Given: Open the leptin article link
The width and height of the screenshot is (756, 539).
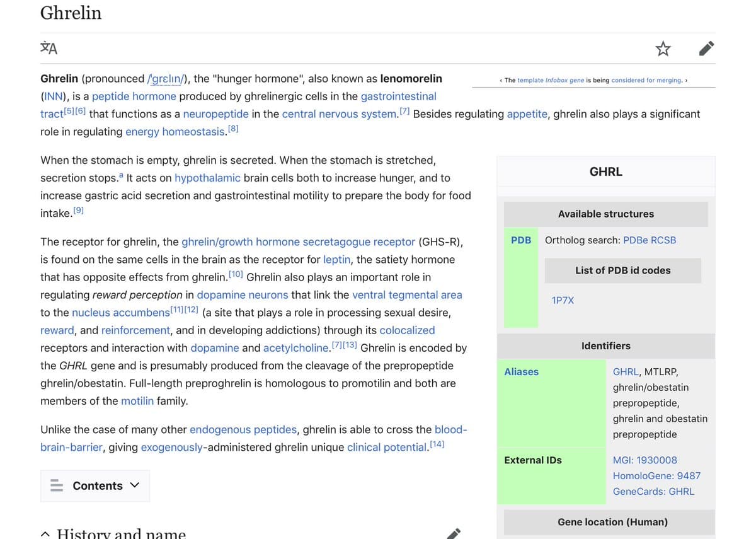Looking at the screenshot, I should (336, 259).
